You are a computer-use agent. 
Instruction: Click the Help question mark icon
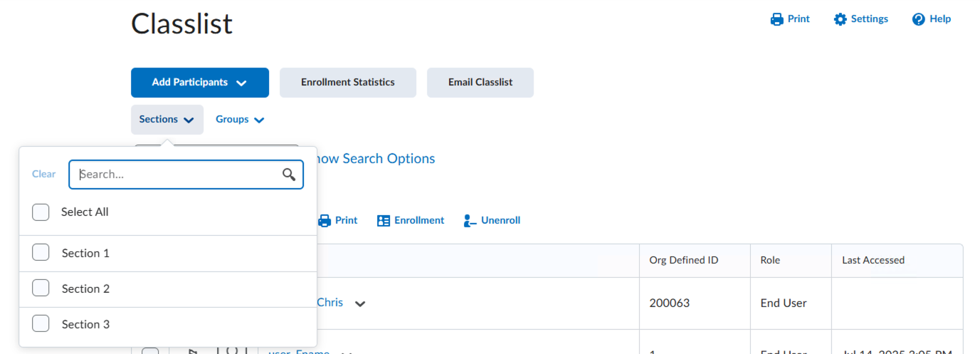pyautogui.click(x=919, y=19)
